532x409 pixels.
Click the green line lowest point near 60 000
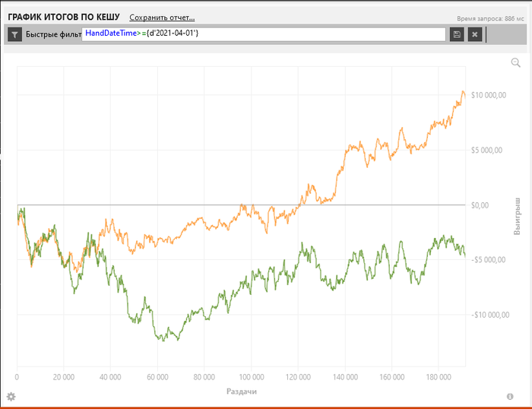(x=164, y=341)
